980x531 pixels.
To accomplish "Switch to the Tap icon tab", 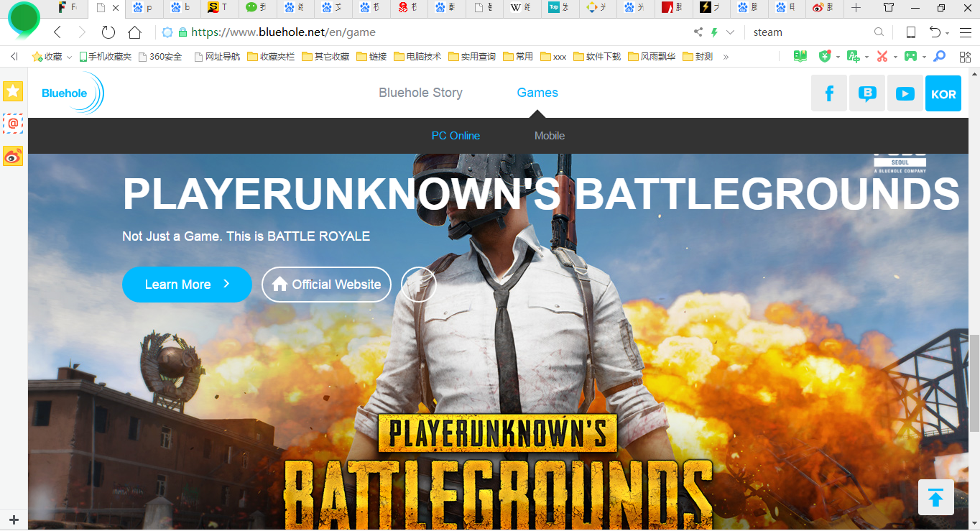I will tap(559, 8).
